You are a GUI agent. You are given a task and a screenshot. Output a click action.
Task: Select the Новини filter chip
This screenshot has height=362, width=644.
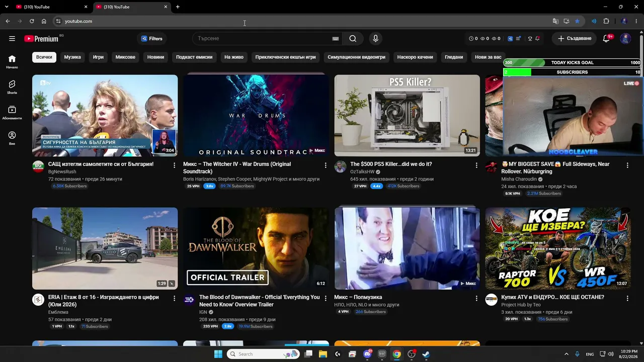155,57
